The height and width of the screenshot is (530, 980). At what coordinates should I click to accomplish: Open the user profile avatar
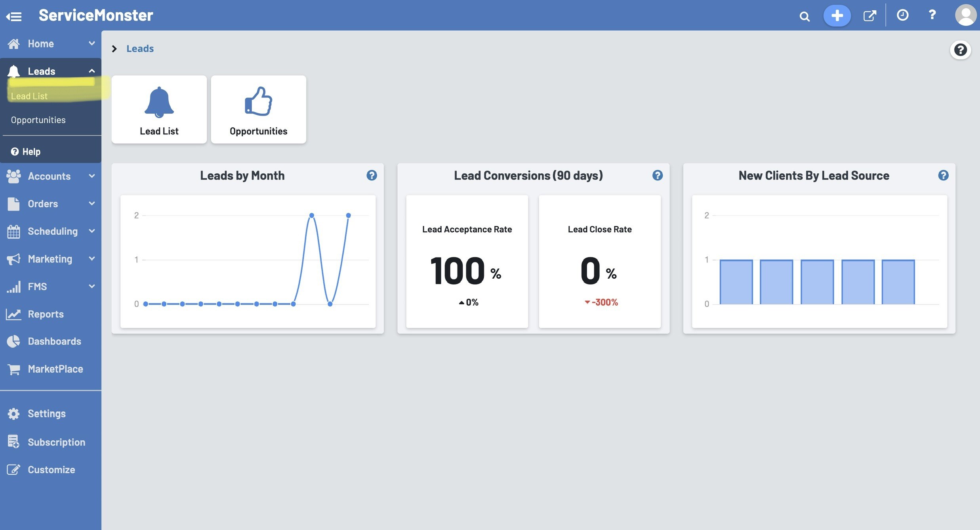click(966, 15)
